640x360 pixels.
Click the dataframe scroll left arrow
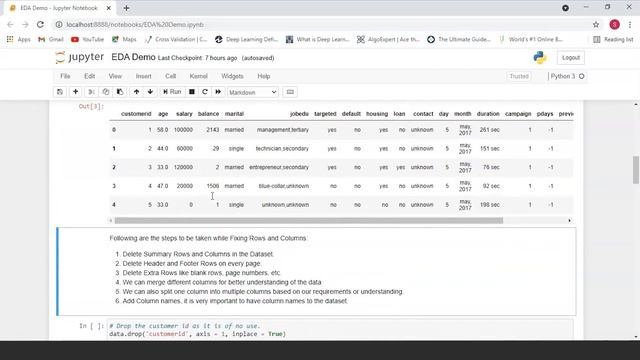click(111, 220)
